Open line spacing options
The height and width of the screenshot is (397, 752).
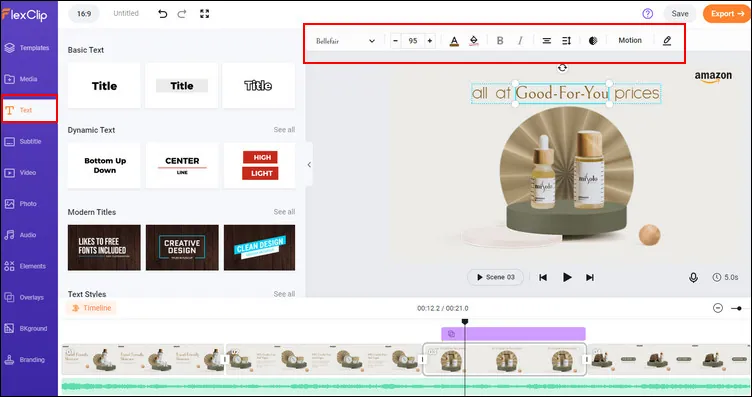pyautogui.click(x=566, y=41)
